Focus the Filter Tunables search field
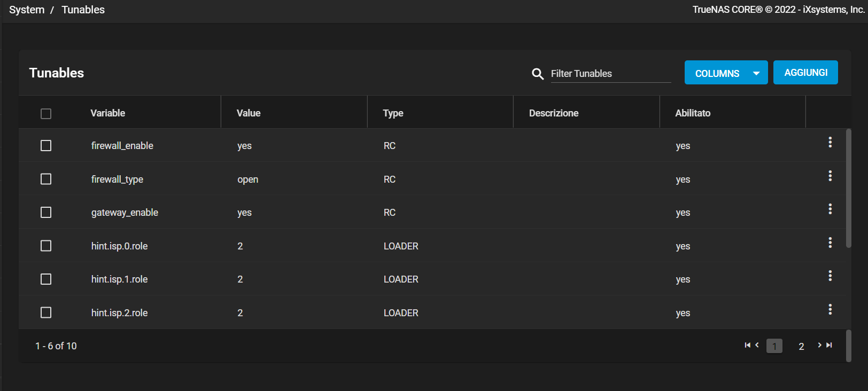The width and height of the screenshot is (868, 391). 610,74
